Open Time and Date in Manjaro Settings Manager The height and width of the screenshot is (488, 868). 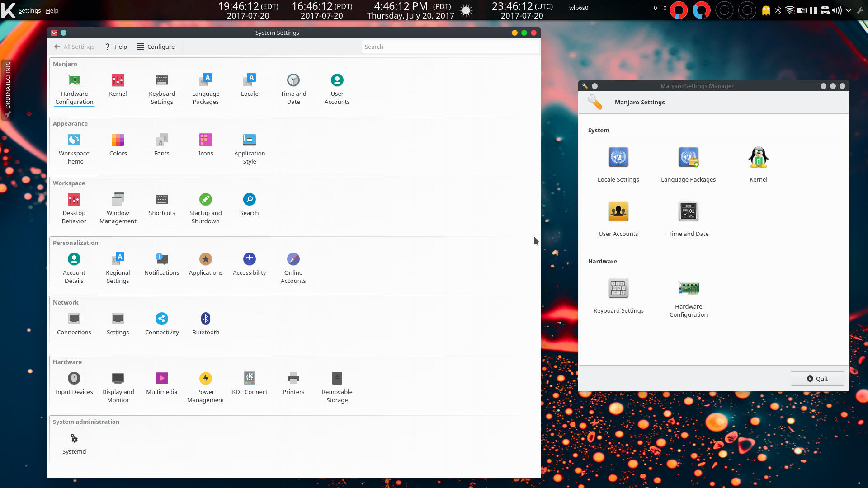coord(689,219)
